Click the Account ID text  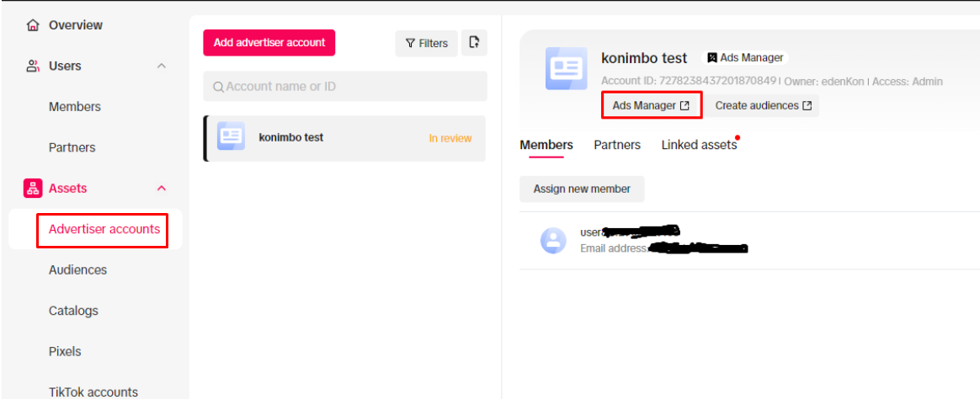click(x=689, y=81)
